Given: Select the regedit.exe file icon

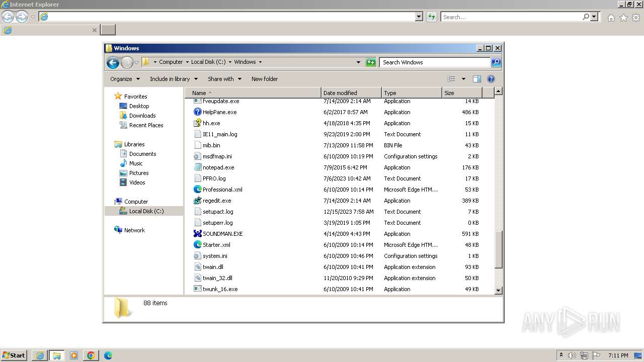Looking at the screenshot, I should [x=198, y=201].
